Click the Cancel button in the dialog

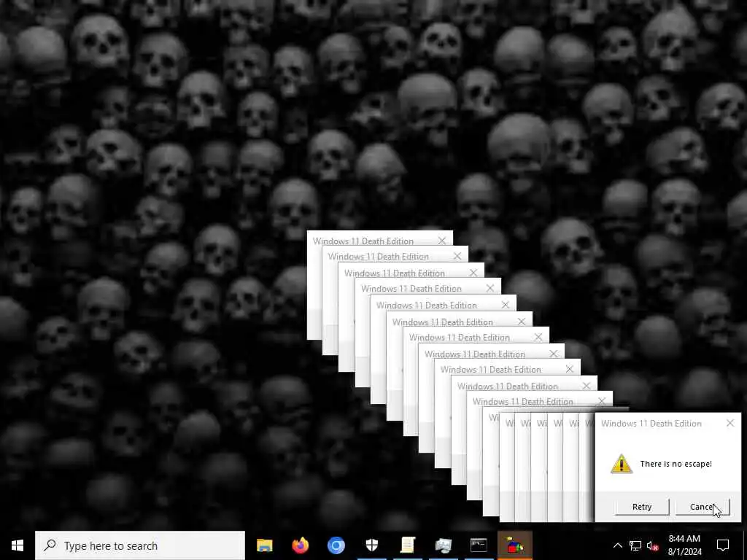click(703, 507)
